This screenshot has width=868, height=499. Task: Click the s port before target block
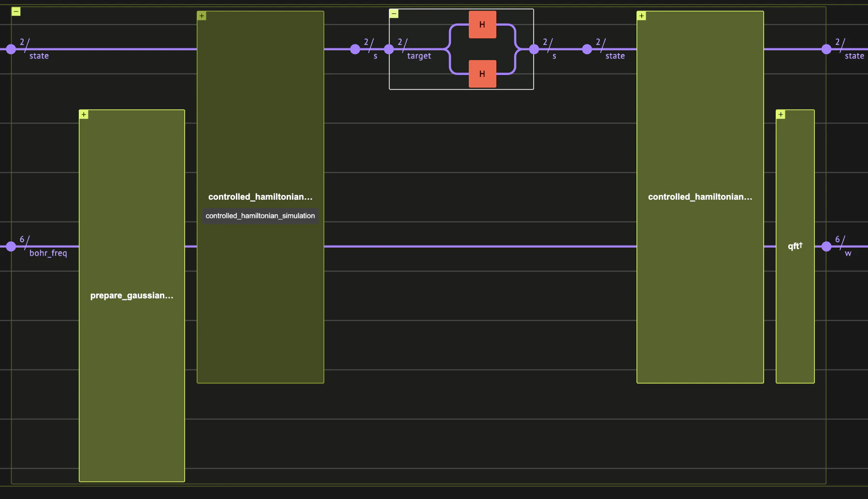pos(355,49)
